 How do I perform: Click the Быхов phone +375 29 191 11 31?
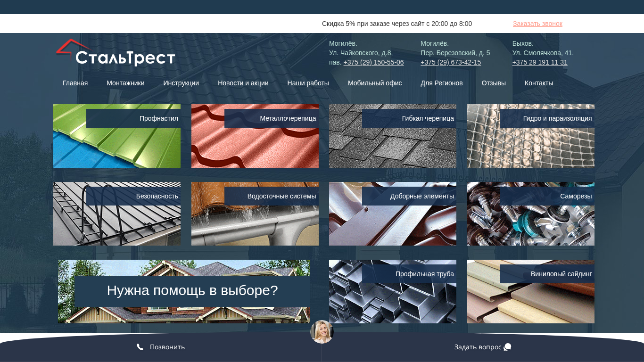click(540, 62)
